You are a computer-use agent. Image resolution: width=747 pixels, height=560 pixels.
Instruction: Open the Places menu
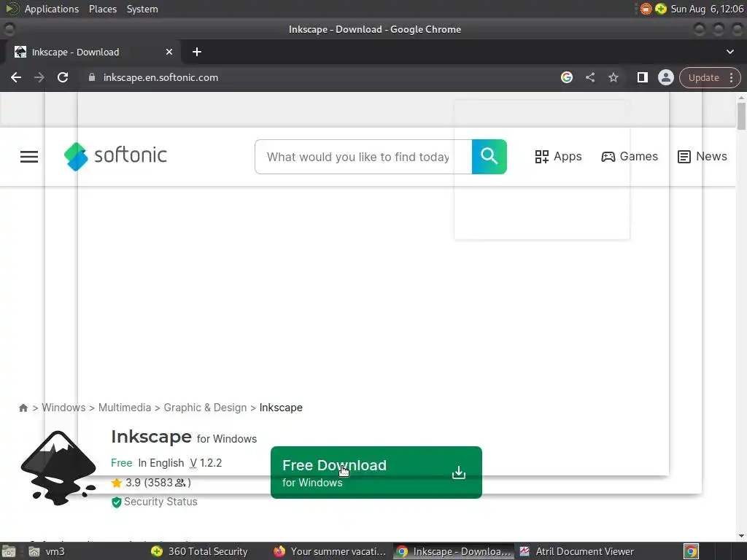point(102,9)
